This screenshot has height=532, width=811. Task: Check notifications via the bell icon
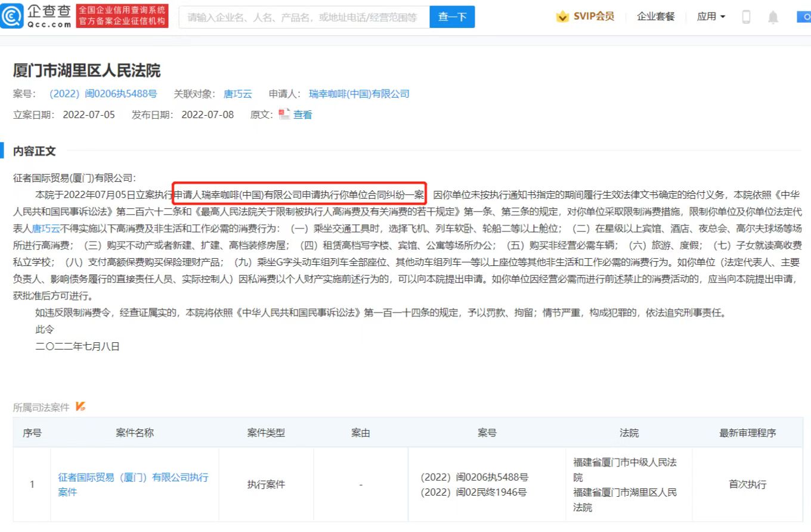pyautogui.click(x=773, y=17)
